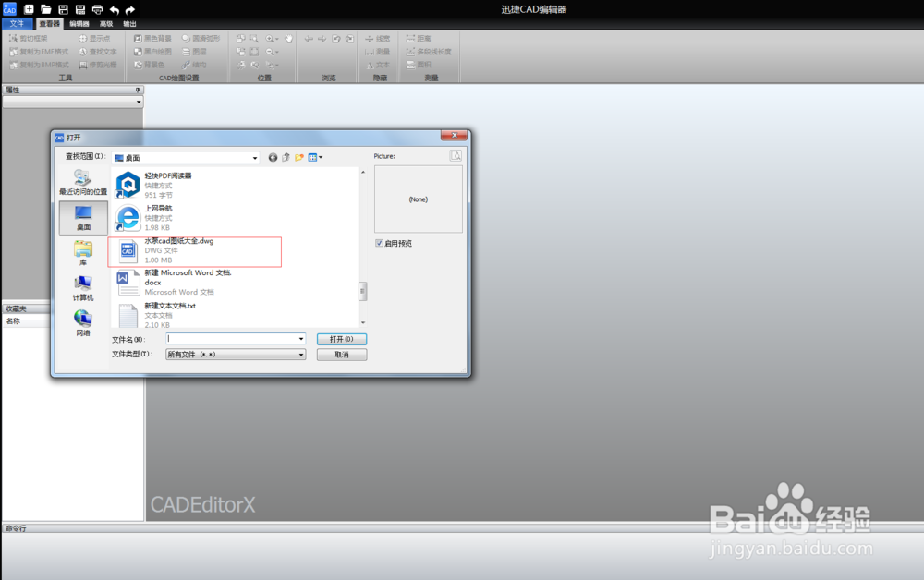Click the New file icon in quick access bar
The image size is (924, 580).
click(29, 9)
